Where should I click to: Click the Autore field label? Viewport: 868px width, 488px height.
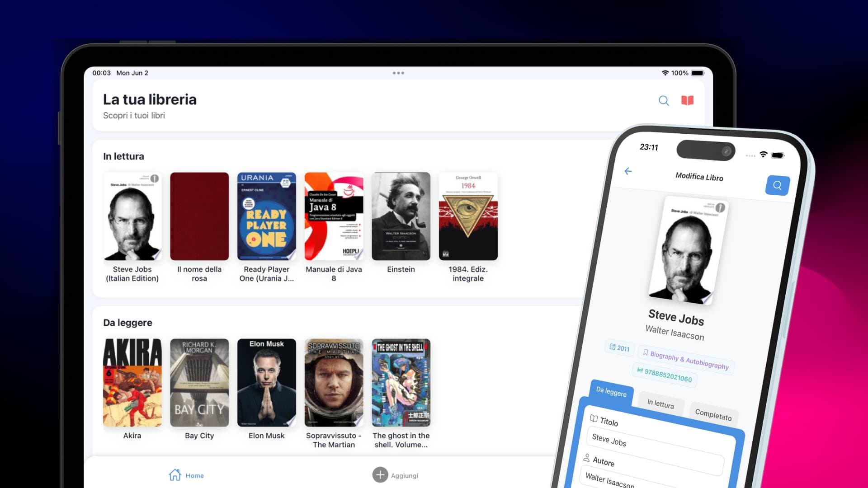pos(603,461)
